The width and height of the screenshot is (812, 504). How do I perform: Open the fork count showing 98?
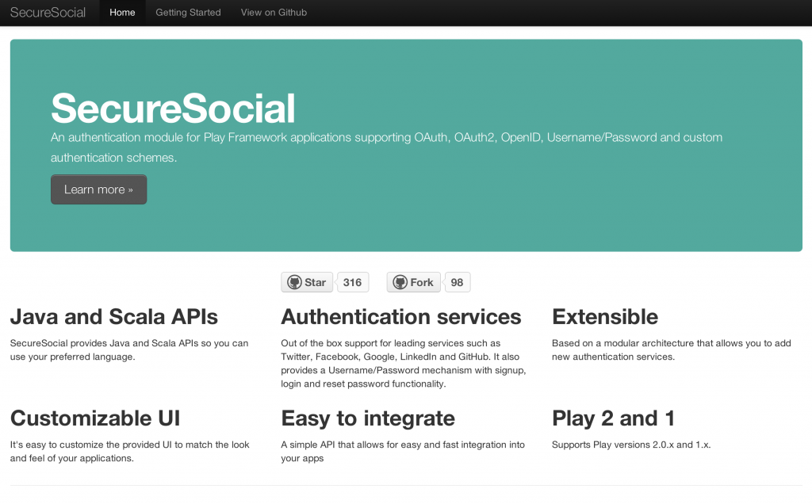(457, 283)
